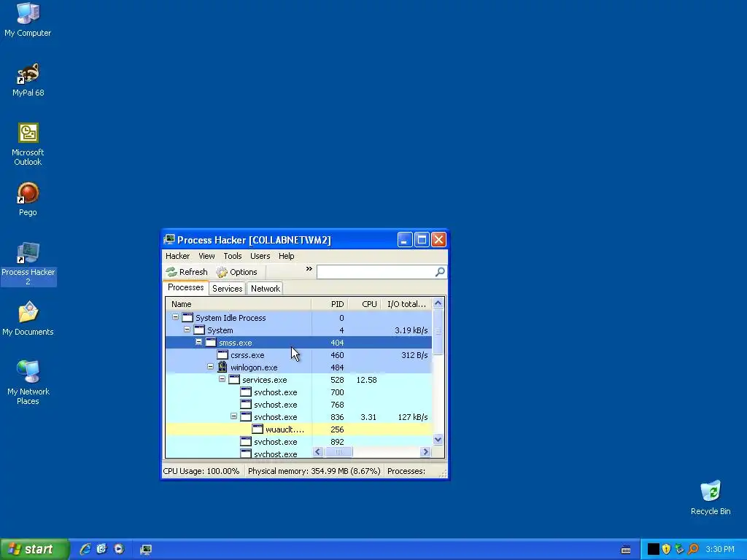
Task: Collapse the smss.exe tree node
Action: coord(198,342)
